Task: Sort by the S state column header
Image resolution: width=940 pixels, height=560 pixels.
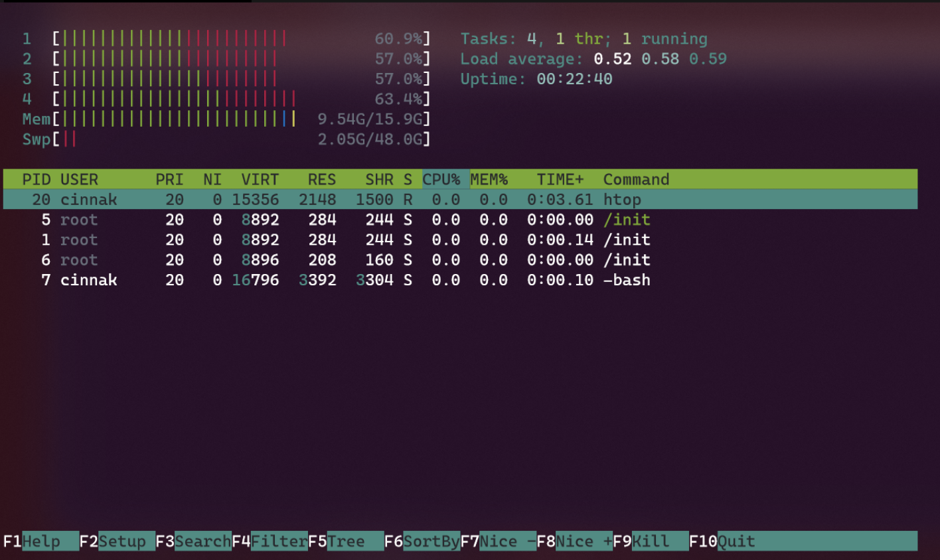Action: pos(408,179)
